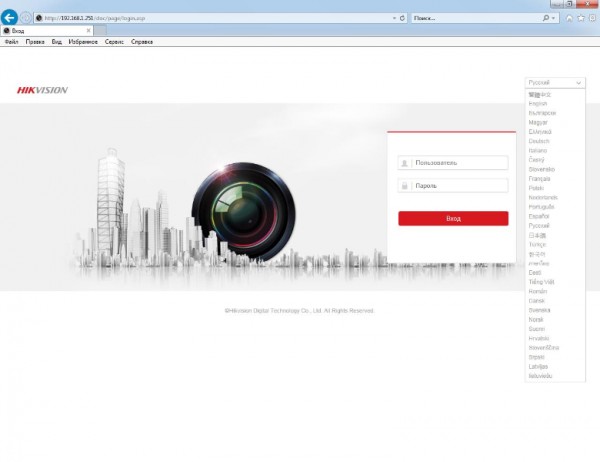
Task: Choose Română from the language list
Action: pos(538,291)
